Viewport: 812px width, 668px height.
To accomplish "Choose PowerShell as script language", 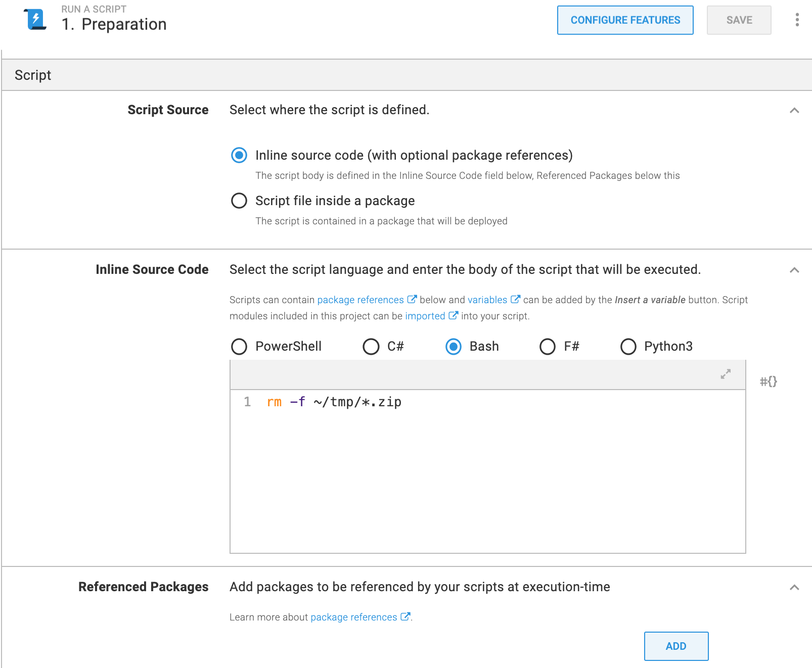I will pyautogui.click(x=239, y=347).
